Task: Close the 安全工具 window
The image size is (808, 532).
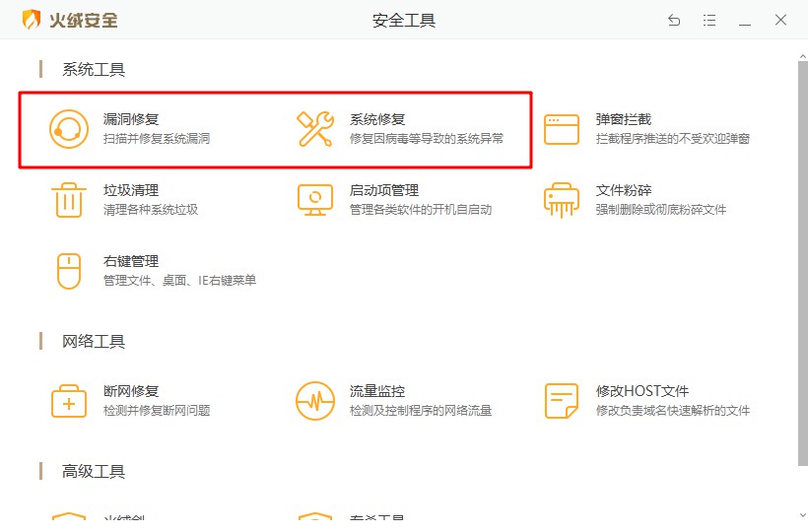Action: click(x=780, y=20)
